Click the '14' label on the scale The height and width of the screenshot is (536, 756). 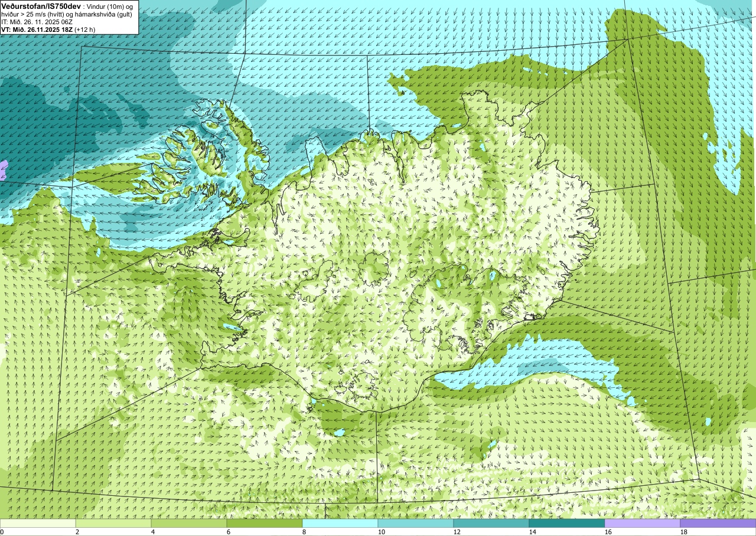coord(533,532)
